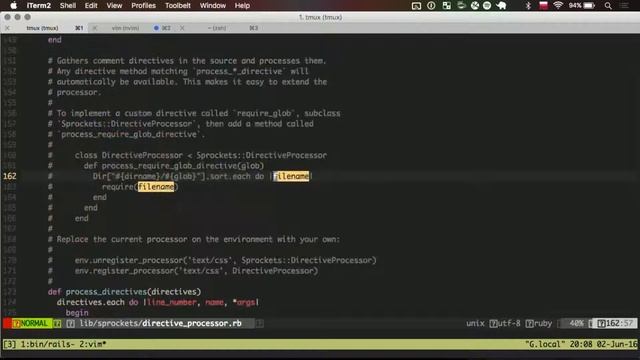Image resolution: width=640 pixels, height=360 pixels.
Task: Open the iTerm2 application menu
Action: pyautogui.click(x=39, y=5)
